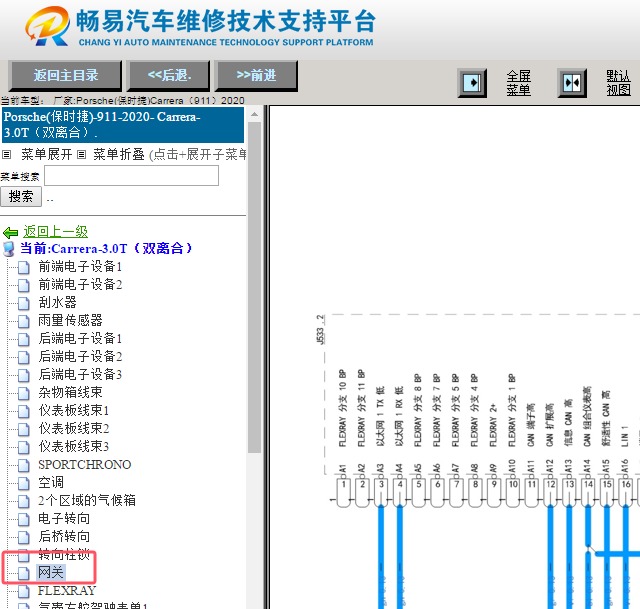Select the 后桥转向 tree entry
The height and width of the screenshot is (609, 640).
[64, 537]
